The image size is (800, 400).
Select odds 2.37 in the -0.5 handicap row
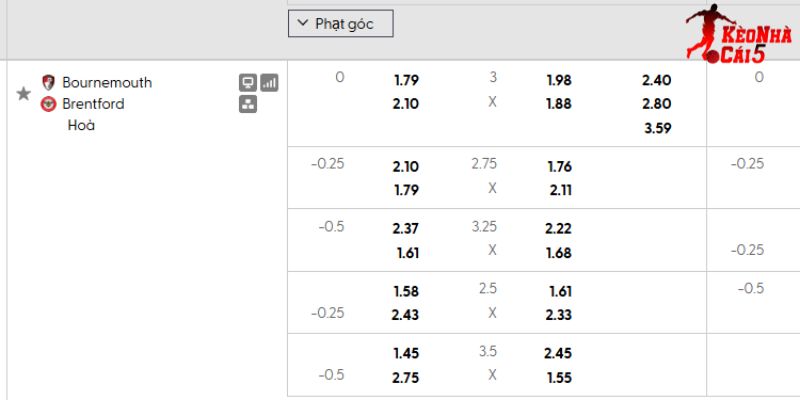click(x=406, y=229)
